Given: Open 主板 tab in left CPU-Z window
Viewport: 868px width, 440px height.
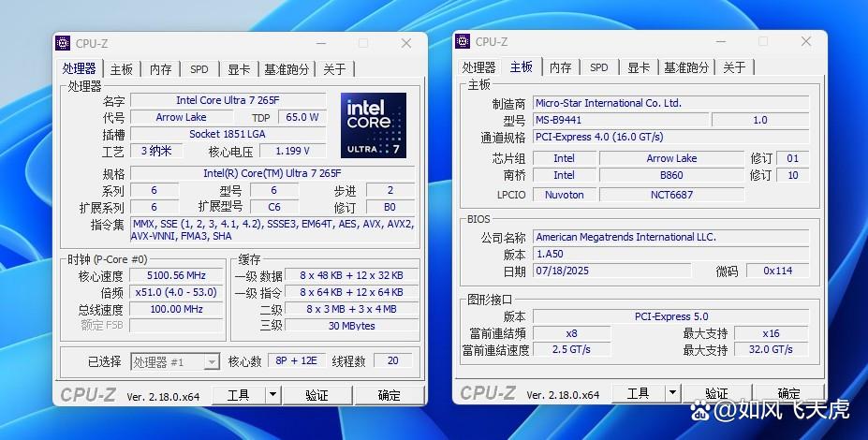Looking at the screenshot, I should (122, 69).
